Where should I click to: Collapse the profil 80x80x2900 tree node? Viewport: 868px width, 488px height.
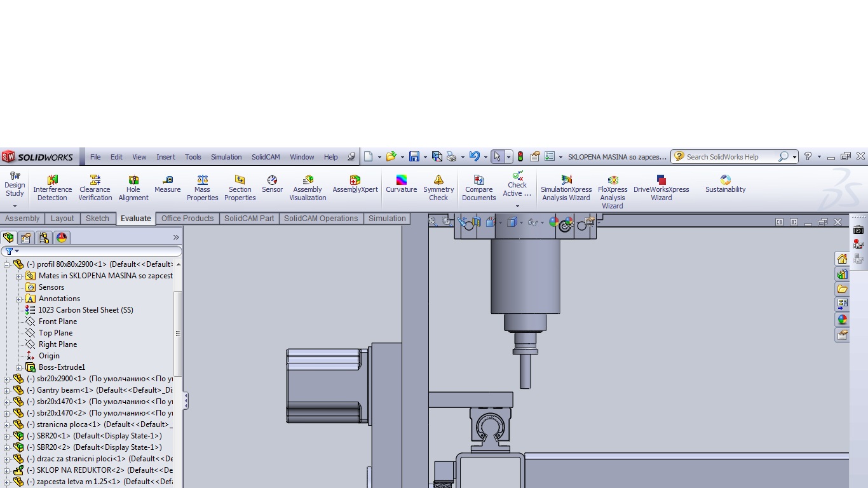(7, 264)
